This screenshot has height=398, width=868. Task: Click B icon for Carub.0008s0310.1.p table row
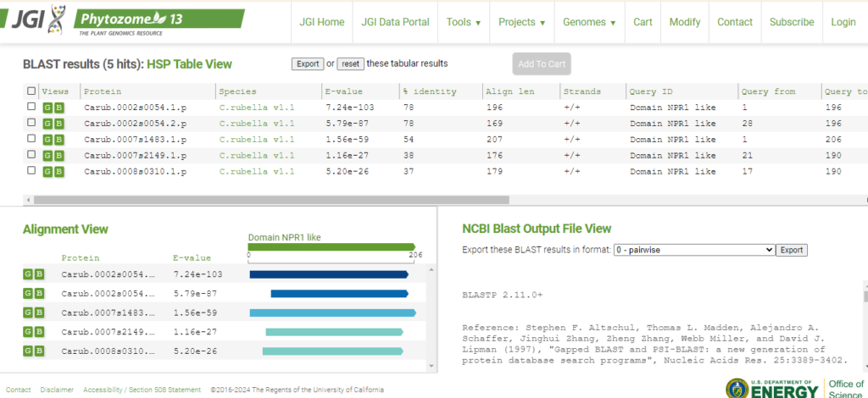tap(58, 172)
